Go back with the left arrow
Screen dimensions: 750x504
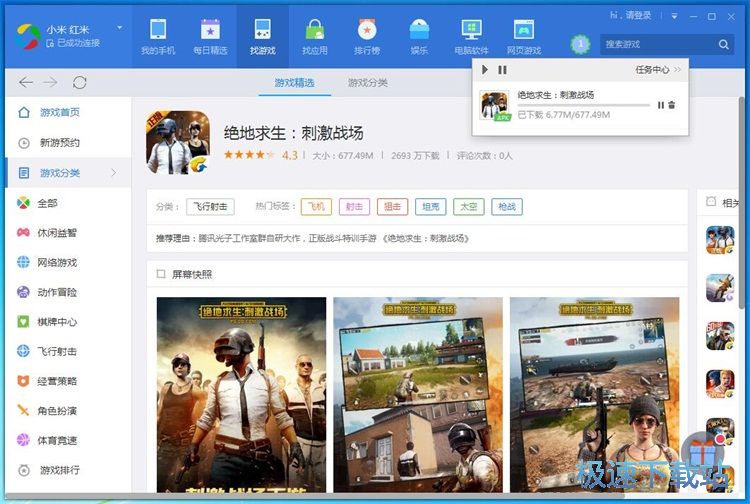(26, 82)
